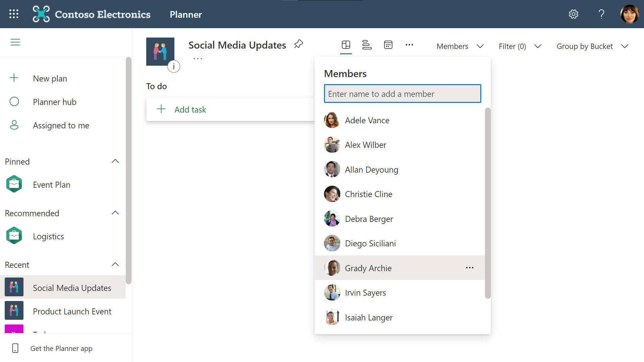Switch to Charts view icon

pos(367,45)
